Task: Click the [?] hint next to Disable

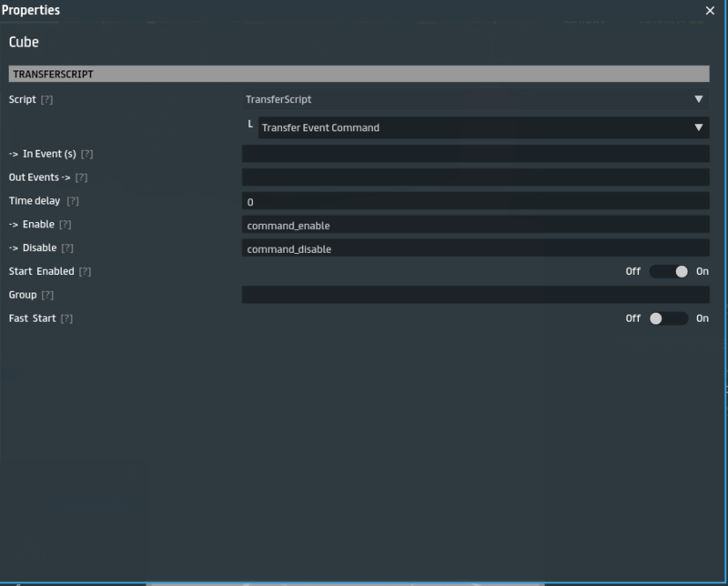Action: click(67, 248)
